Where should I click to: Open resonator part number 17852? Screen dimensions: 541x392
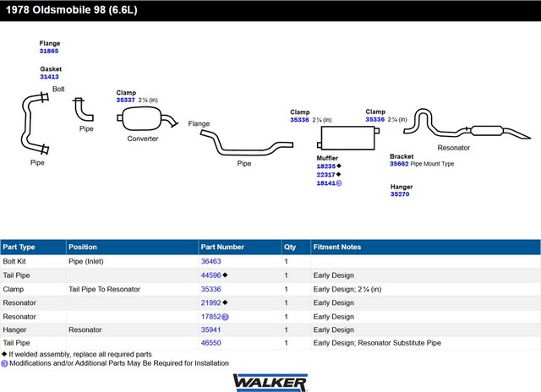pyautogui.click(x=210, y=317)
